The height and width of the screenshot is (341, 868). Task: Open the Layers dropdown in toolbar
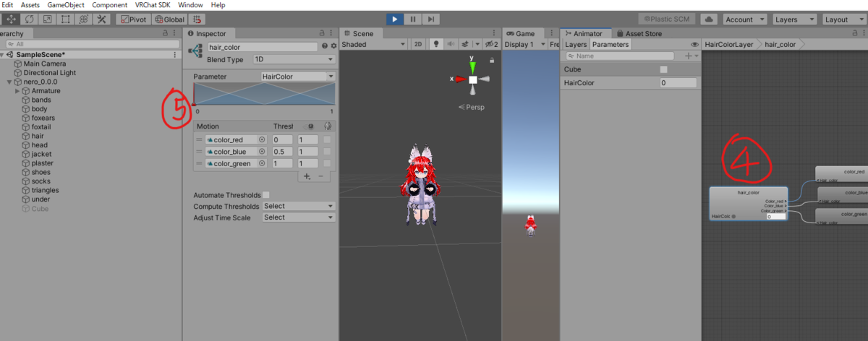[794, 20]
